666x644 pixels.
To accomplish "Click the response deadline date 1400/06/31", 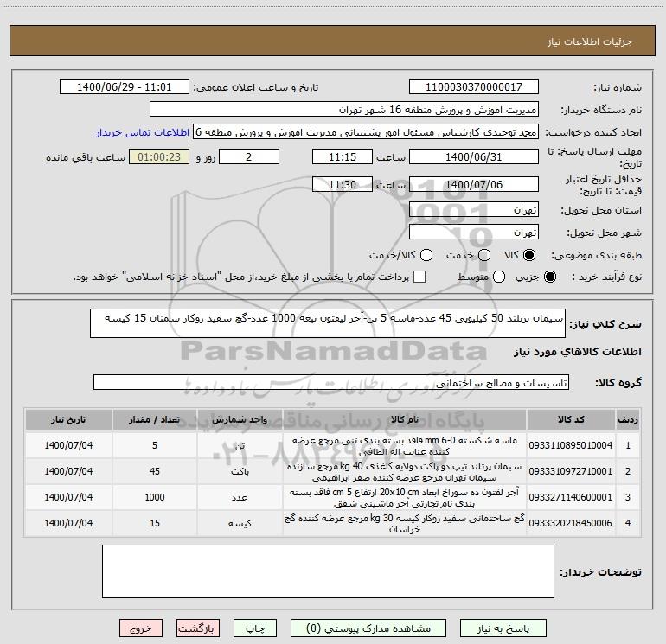I will [474, 156].
